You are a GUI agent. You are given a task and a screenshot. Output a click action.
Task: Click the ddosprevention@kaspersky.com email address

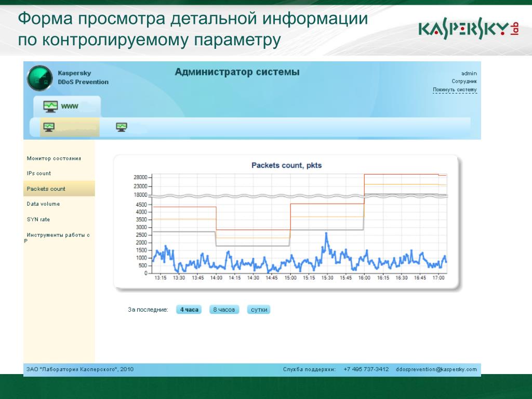tap(436, 369)
